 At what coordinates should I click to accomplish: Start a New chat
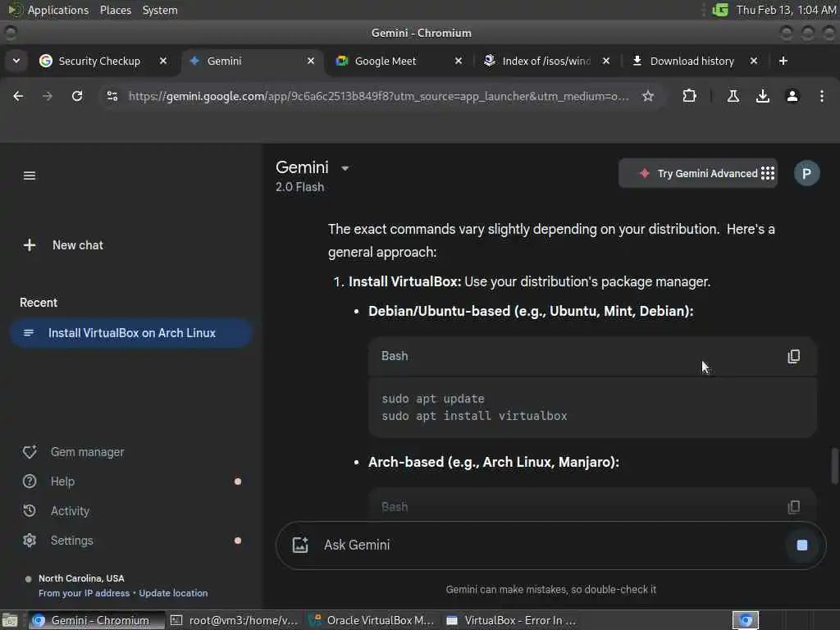[x=63, y=244]
